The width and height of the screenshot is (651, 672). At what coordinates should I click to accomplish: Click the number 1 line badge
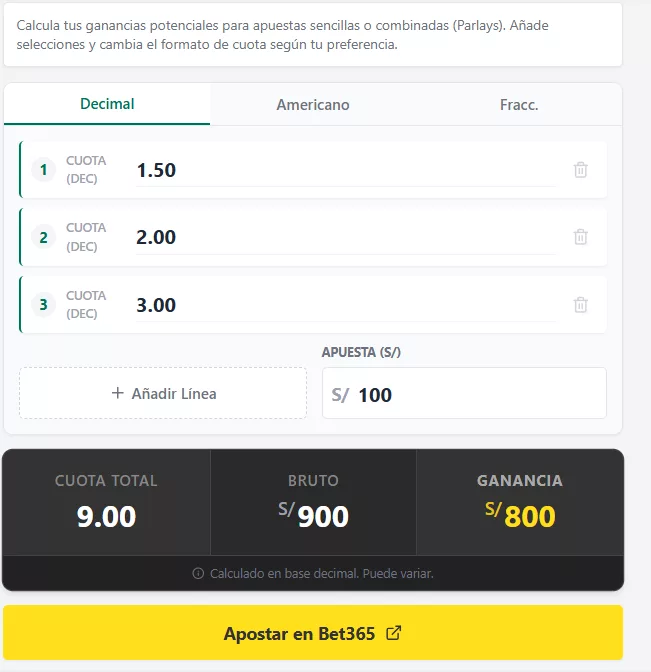43,170
